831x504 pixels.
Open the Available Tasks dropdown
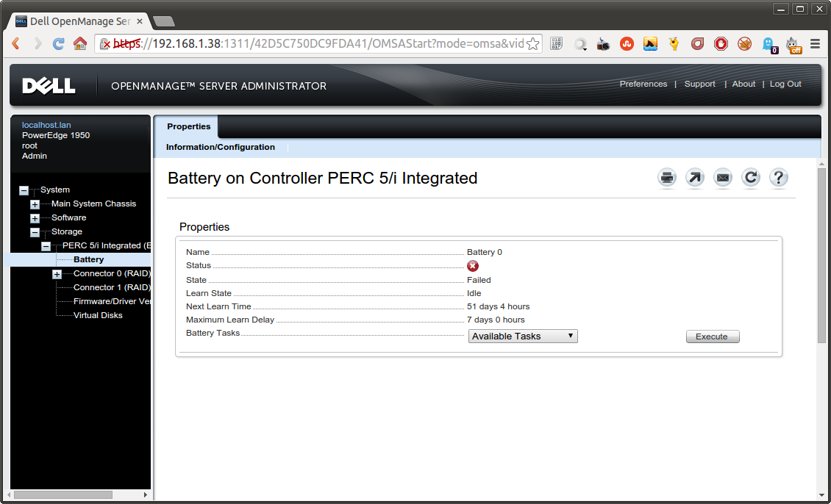coord(523,336)
